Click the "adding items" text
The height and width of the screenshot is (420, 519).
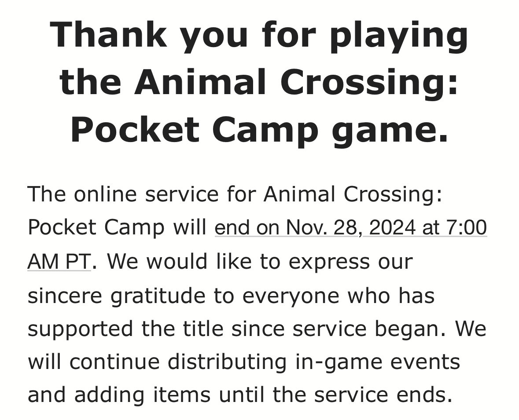142,395
